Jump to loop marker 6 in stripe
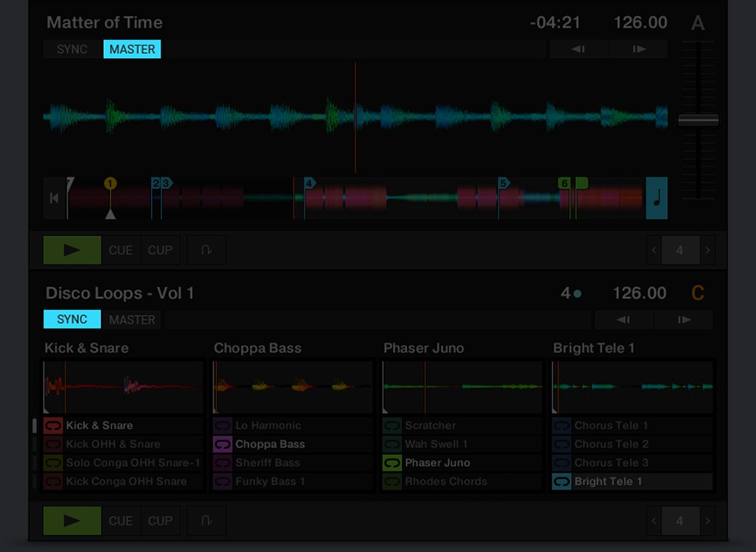The height and width of the screenshot is (552, 756). (x=564, y=183)
